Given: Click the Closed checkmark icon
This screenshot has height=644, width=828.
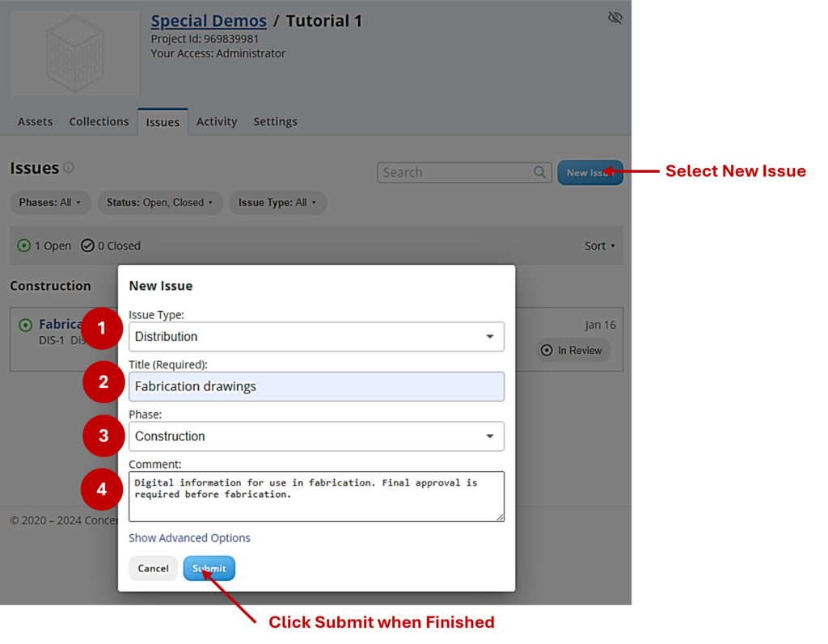Looking at the screenshot, I should coord(88,246).
